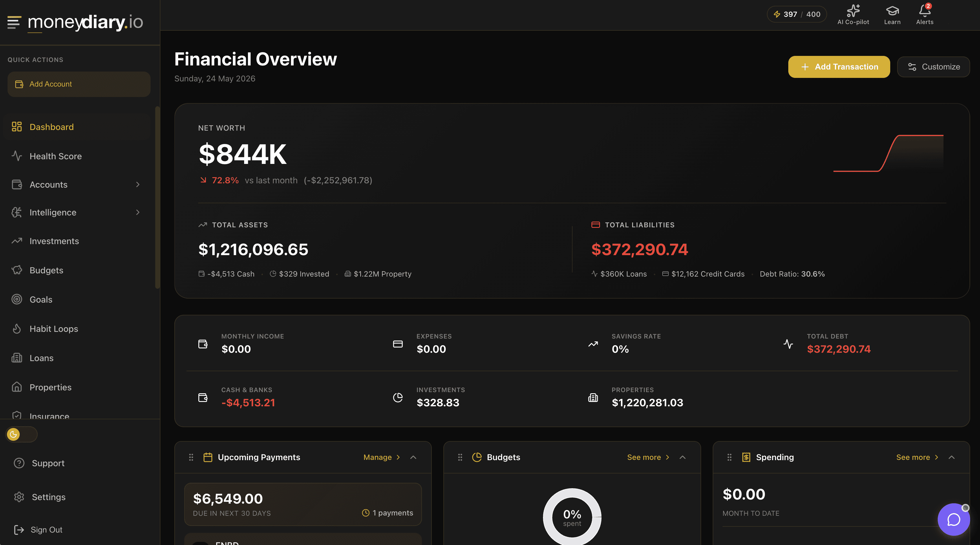Click the Debt Ratio: 30.6% text
Screen dimensions: 980x545
(792, 274)
